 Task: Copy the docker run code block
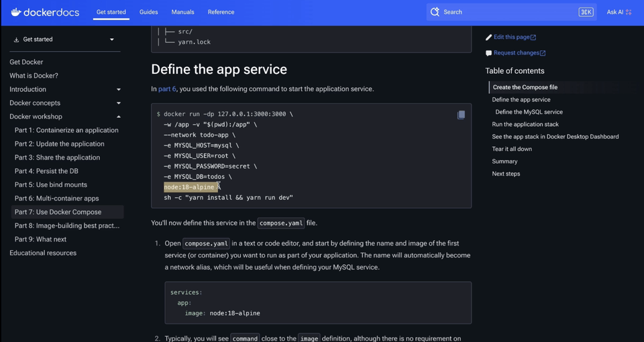461,115
